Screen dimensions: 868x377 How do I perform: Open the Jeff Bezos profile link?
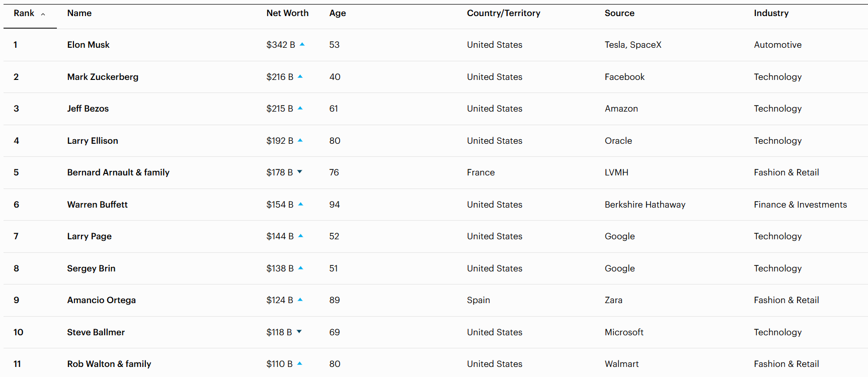coord(88,109)
